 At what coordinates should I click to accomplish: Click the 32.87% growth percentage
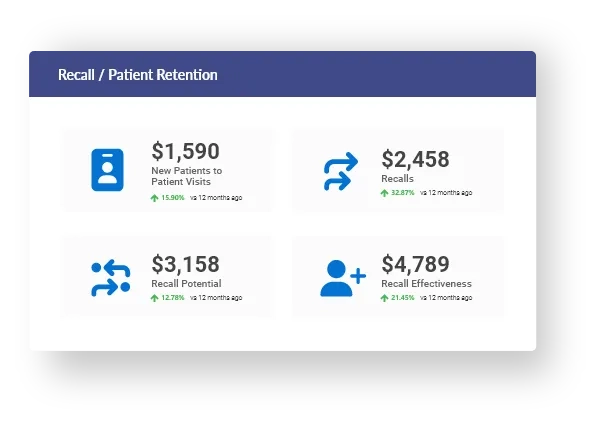402,193
